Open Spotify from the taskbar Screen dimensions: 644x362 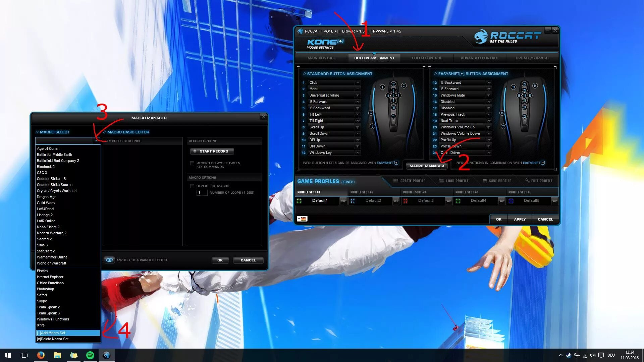[90, 355]
